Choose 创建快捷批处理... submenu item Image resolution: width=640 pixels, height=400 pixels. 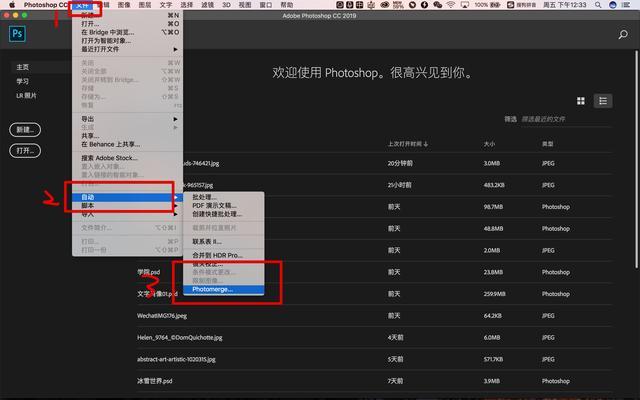coord(224,214)
